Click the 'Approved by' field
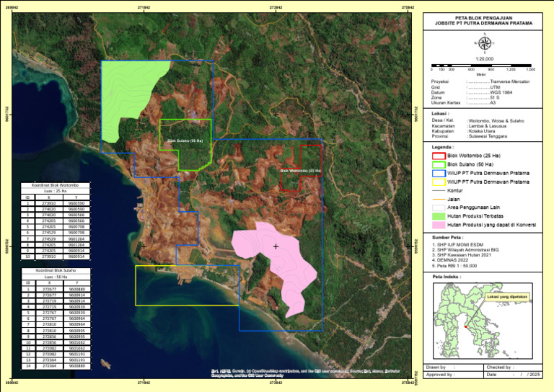Viewport: 554px width, 392px height. pyautogui.click(x=453, y=375)
